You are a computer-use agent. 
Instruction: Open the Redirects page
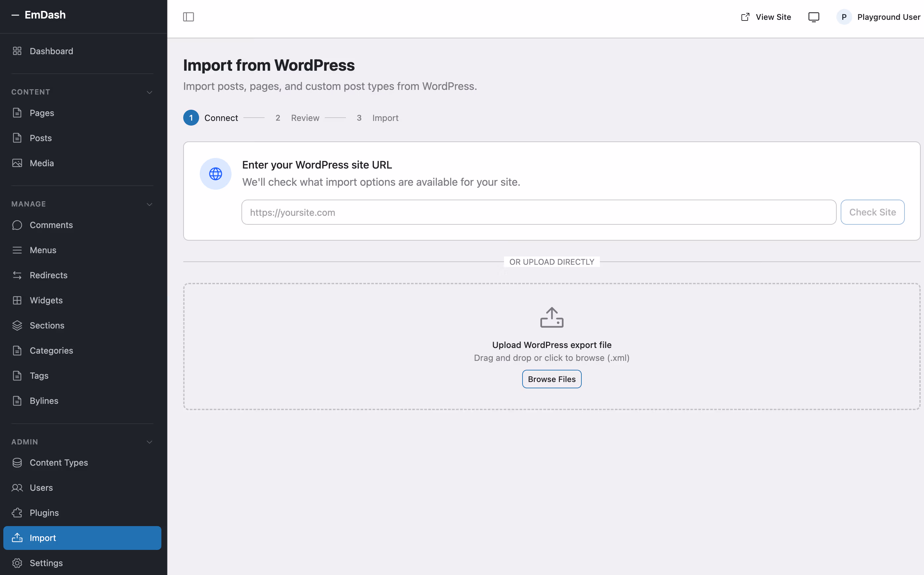click(82, 275)
